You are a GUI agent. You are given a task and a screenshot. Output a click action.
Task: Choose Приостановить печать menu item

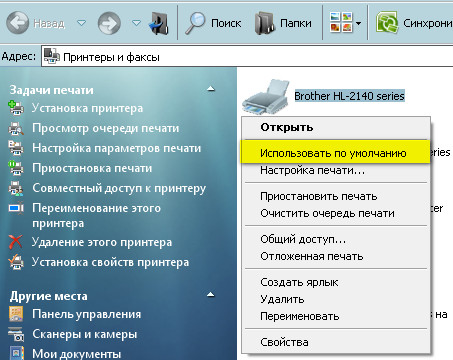tap(336, 196)
